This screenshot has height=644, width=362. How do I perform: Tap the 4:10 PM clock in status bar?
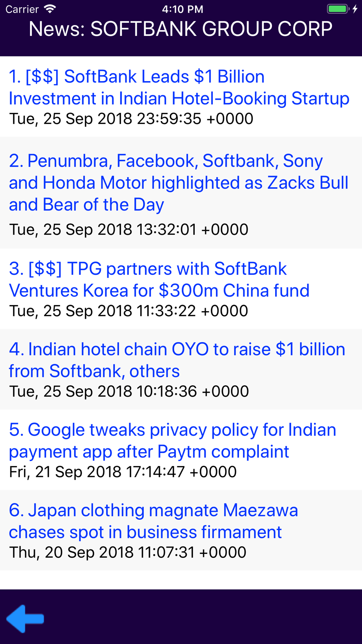182,9
